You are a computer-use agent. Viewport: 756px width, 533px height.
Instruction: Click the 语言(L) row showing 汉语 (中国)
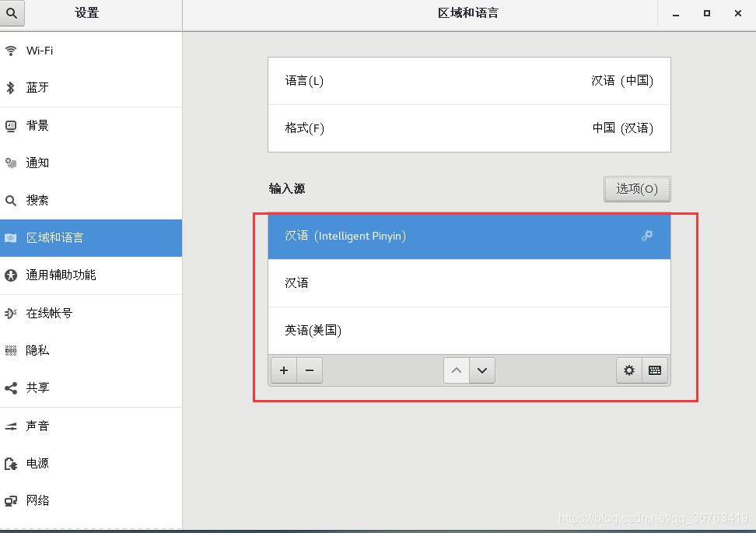468,80
